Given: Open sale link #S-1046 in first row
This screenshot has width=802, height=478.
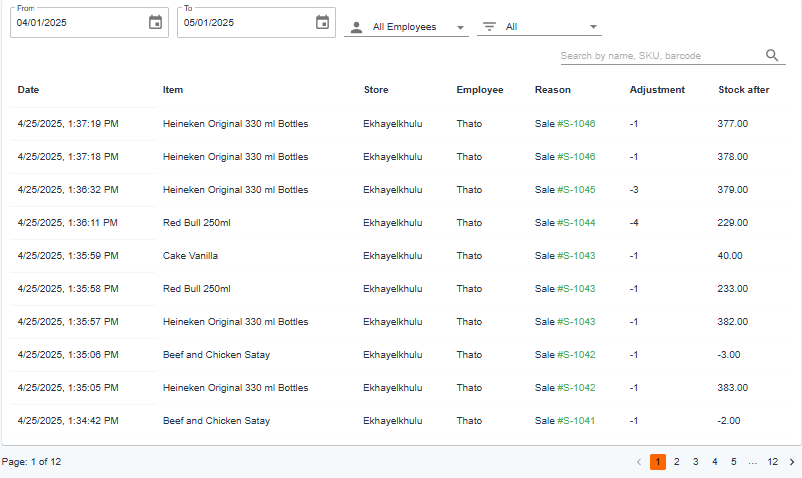Looking at the screenshot, I should pos(576,124).
